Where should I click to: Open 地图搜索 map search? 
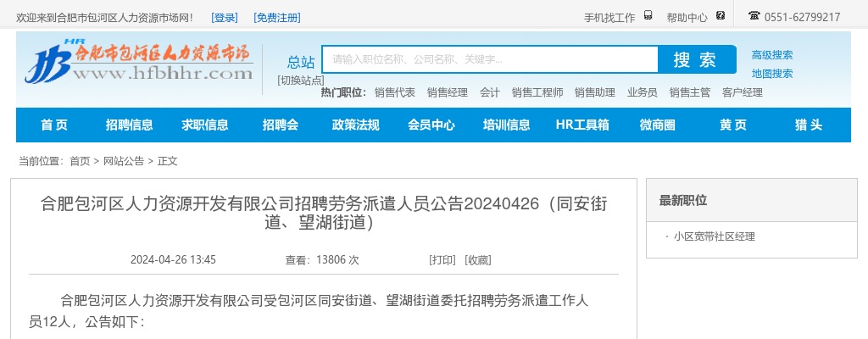tap(772, 74)
